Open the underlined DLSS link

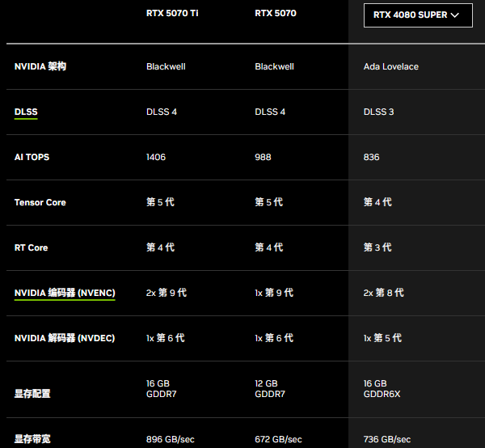click(x=26, y=112)
